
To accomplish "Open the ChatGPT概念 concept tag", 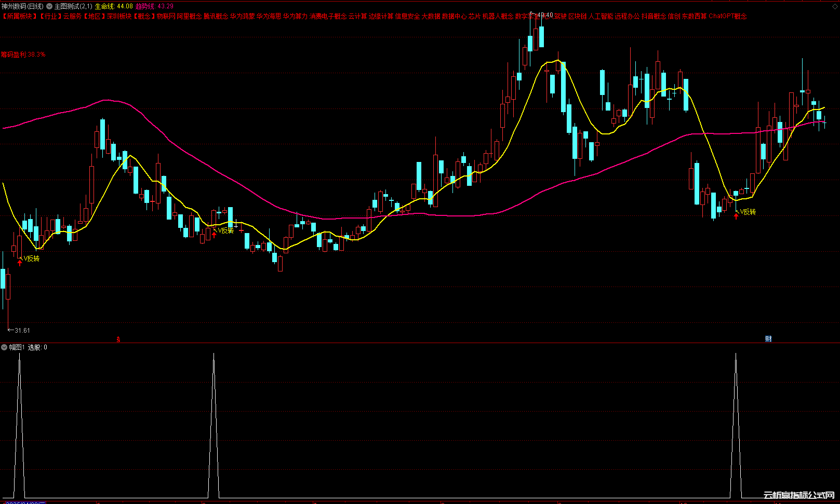I will (x=727, y=16).
